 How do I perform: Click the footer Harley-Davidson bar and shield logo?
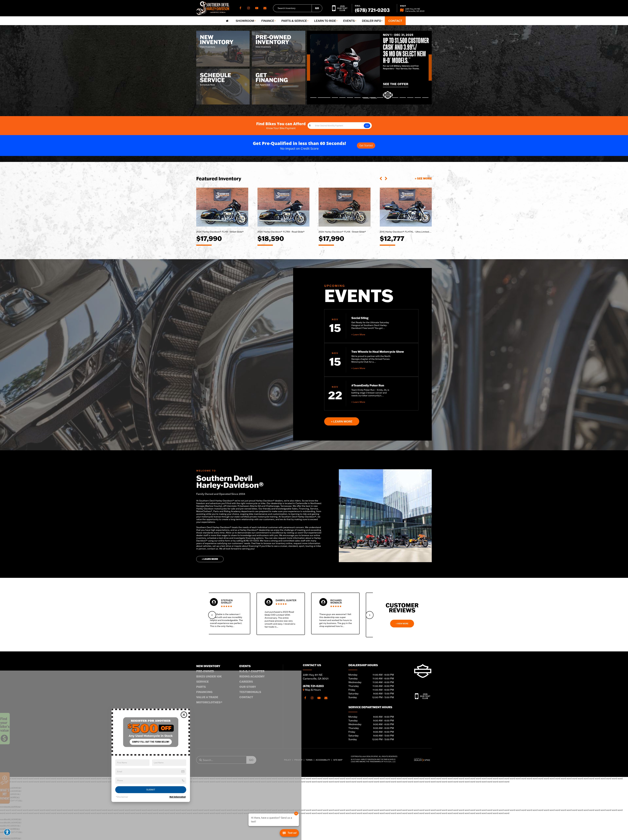coord(422,671)
